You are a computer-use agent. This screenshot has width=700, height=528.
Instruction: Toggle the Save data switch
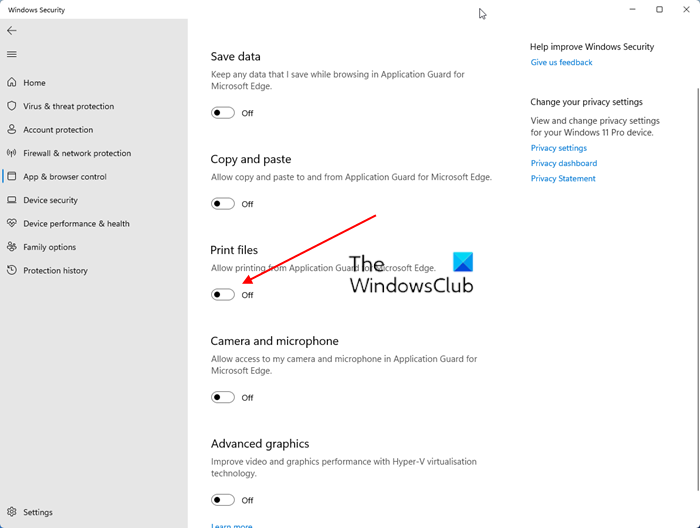pos(223,113)
